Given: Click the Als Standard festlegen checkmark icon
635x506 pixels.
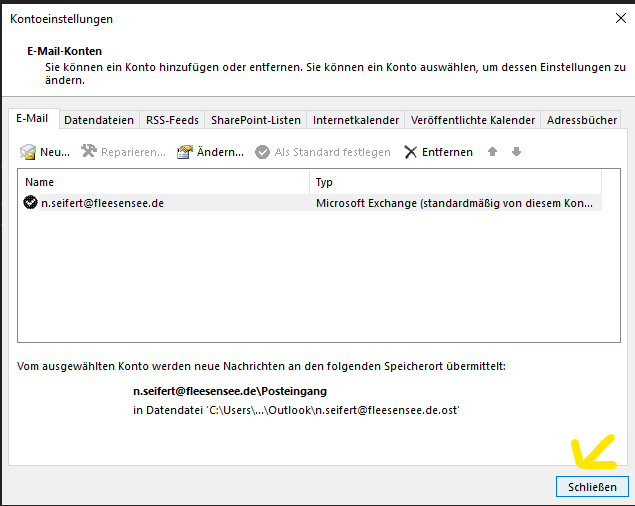Looking at the screenshot, I should click(262, 152).
